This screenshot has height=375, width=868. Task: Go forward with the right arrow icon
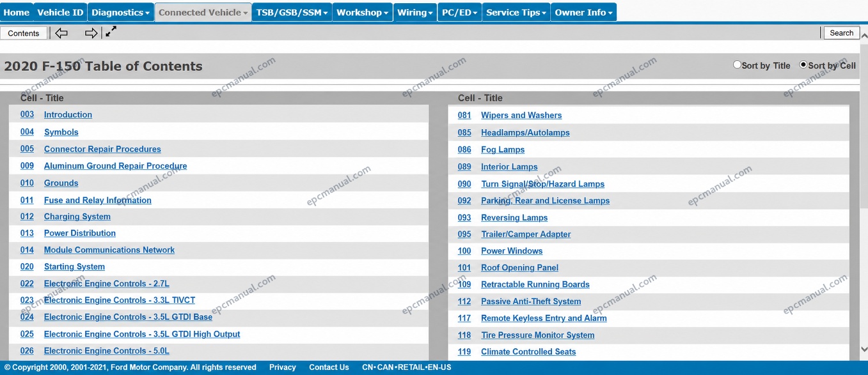point(91,33)
